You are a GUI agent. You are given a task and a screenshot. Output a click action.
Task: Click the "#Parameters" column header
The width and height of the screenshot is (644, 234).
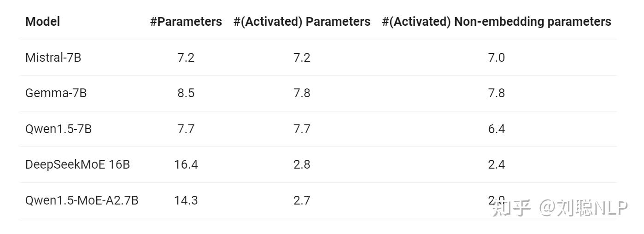point(186,22)
